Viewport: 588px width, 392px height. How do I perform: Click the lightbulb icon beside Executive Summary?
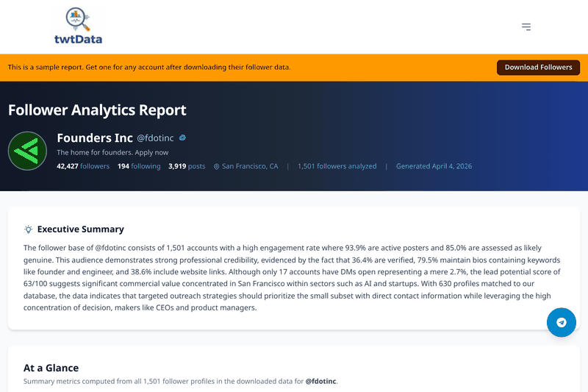pos(28,229)
